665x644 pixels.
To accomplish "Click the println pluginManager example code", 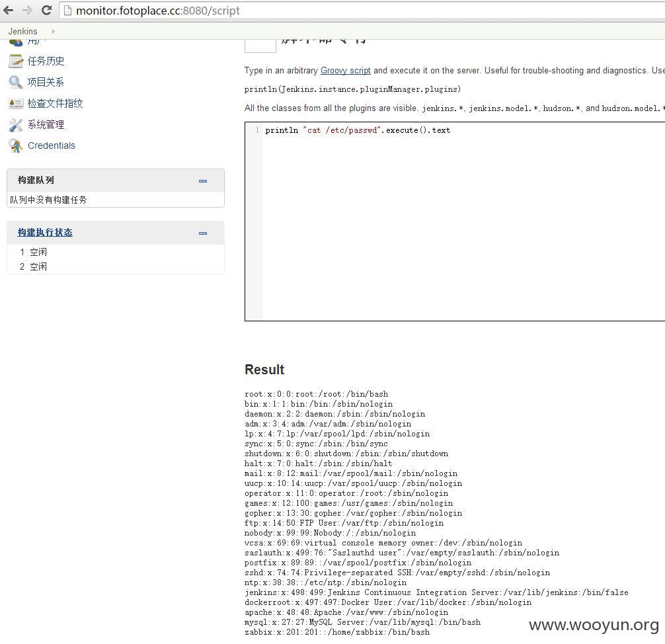I will [352, 89].
